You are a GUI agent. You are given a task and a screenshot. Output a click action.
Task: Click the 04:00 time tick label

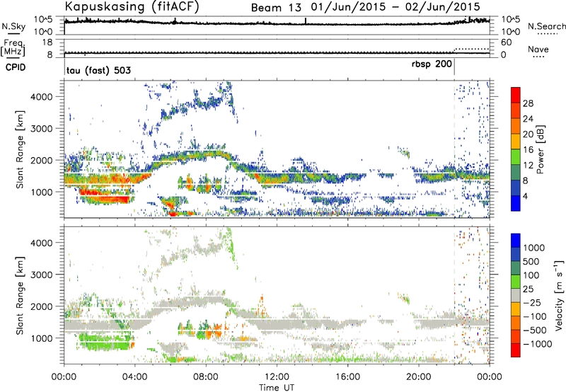135,377
